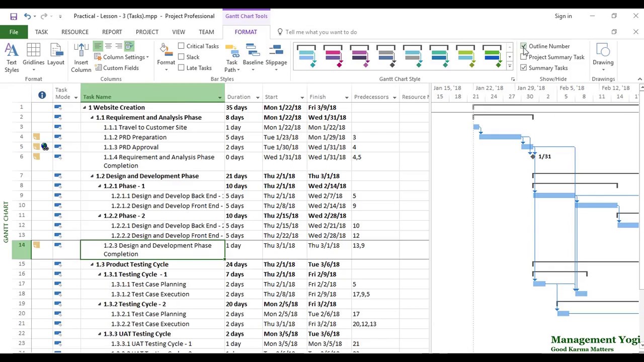
Task: Align column text to the left
Action: pos(98,46)
